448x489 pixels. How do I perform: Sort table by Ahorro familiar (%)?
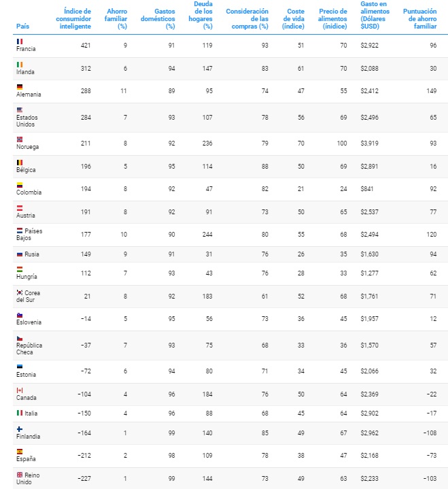tap(116, 19)
